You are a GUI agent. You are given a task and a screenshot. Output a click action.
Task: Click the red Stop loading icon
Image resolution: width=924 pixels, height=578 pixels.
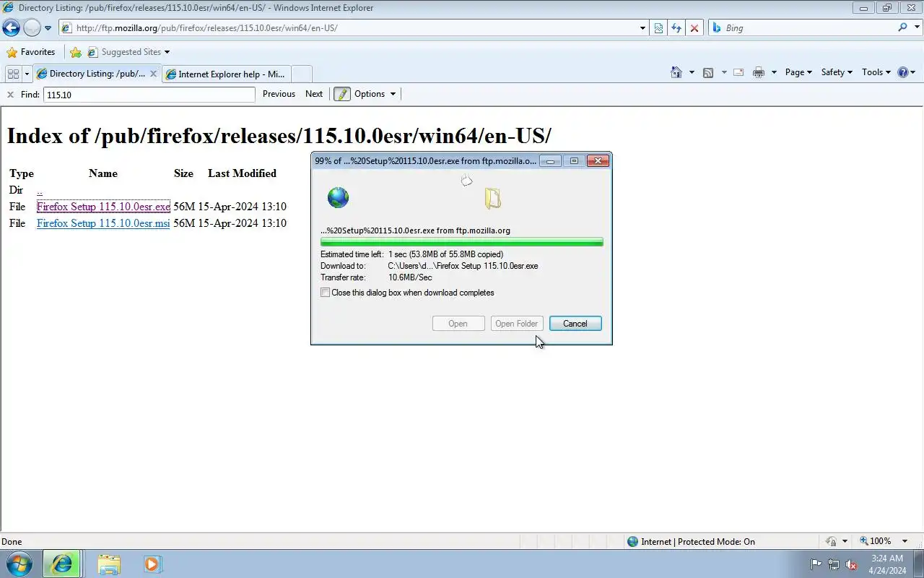tap(694, 28)
